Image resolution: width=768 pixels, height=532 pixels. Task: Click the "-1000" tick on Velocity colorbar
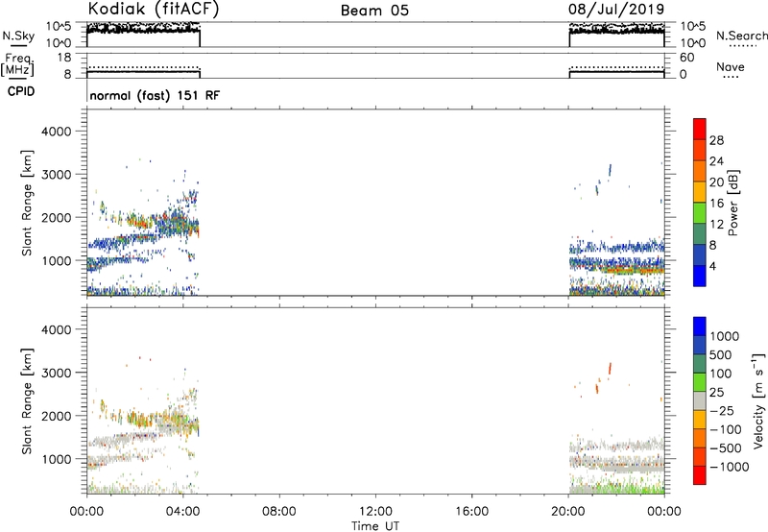click(x=729, y=467)
